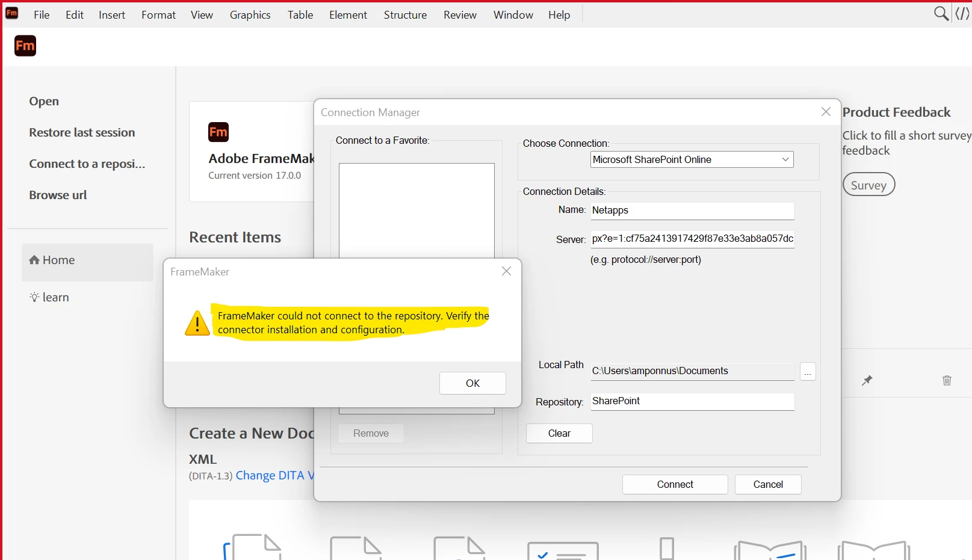Click the Server address field
The image size is (972, 560).
[692, 239]
